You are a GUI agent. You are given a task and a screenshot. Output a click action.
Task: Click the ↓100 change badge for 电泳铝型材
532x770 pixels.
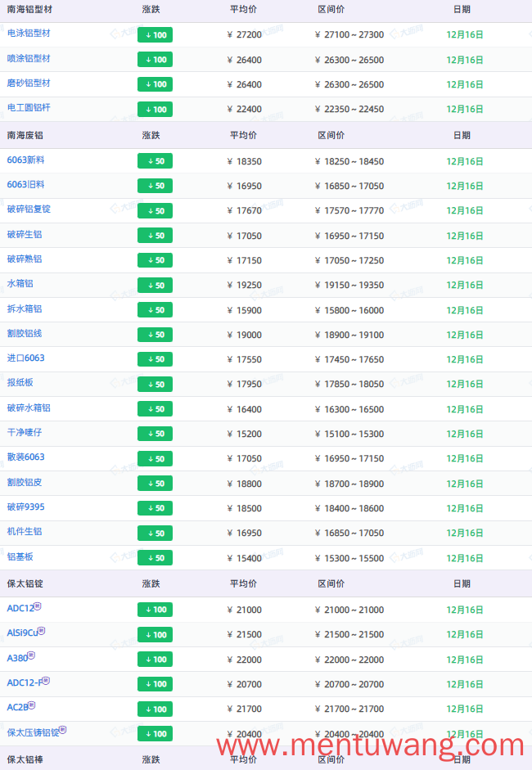click(x=156, y=35)
